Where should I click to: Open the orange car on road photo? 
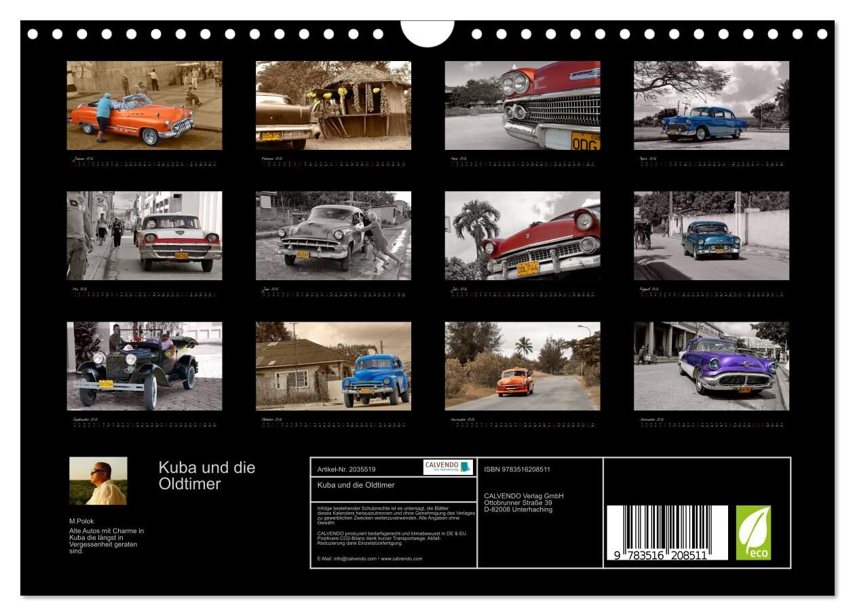(522, 366)
